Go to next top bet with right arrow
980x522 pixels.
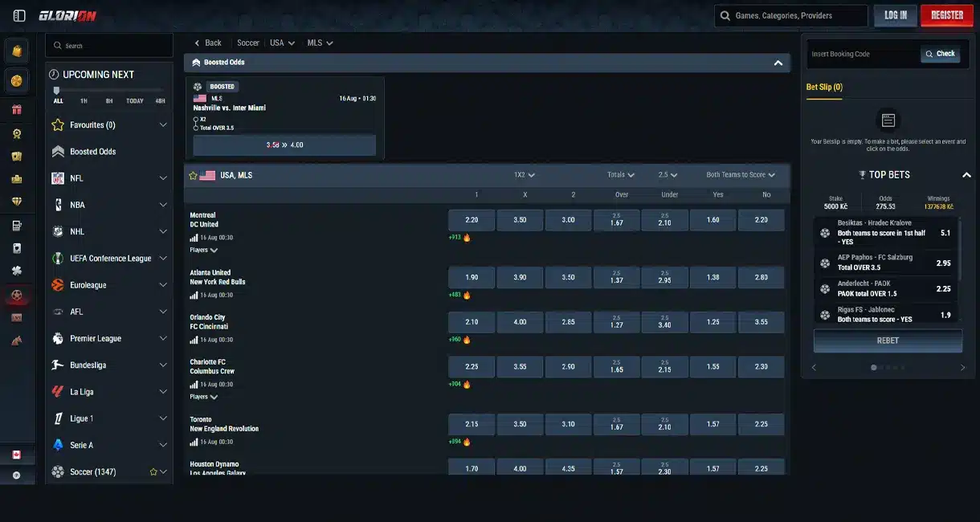[x=963, y=368]
